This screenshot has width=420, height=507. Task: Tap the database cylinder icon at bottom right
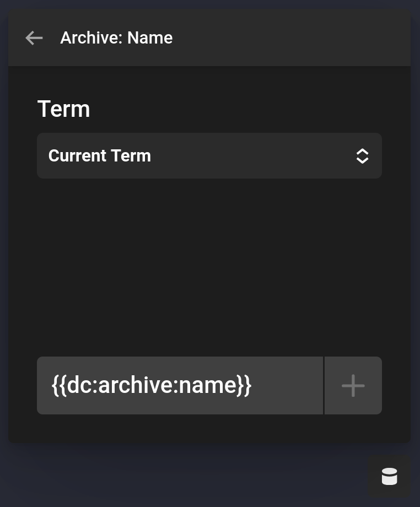389,476
